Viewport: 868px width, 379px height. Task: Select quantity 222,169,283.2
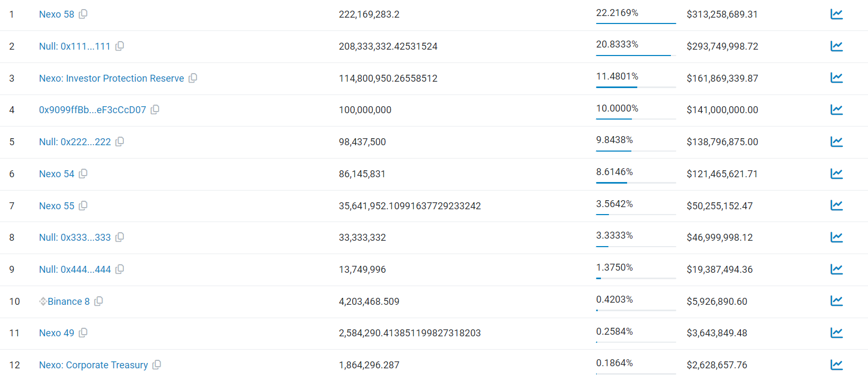(x=369, y=14)
